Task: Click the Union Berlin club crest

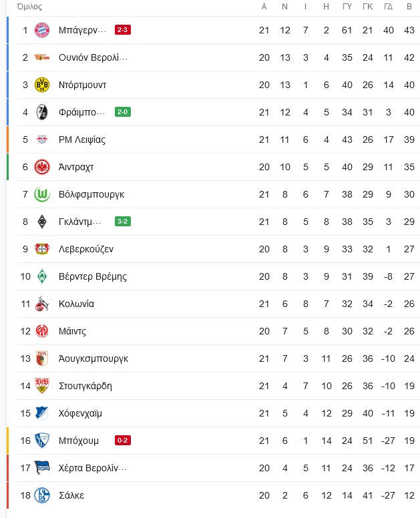Action: 42,57
